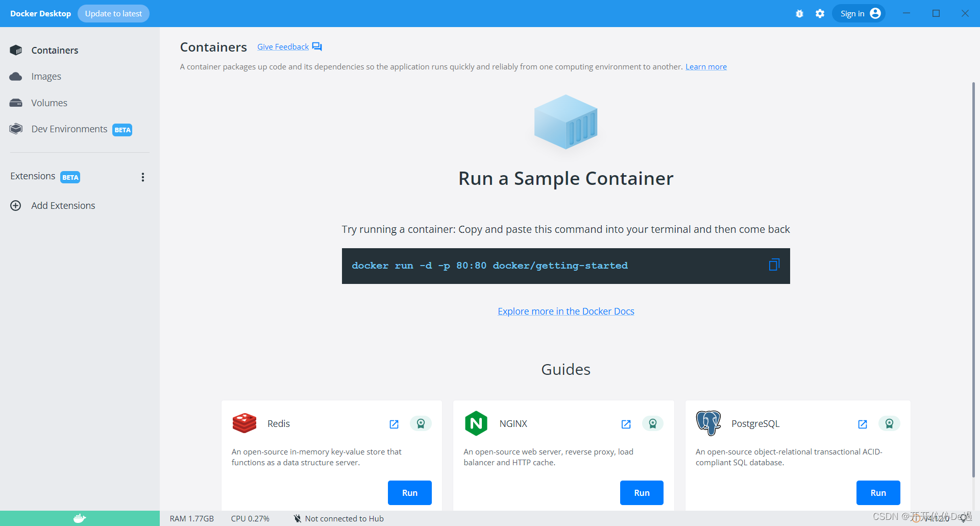Click the Extensions BETA badge

point(70,177)
